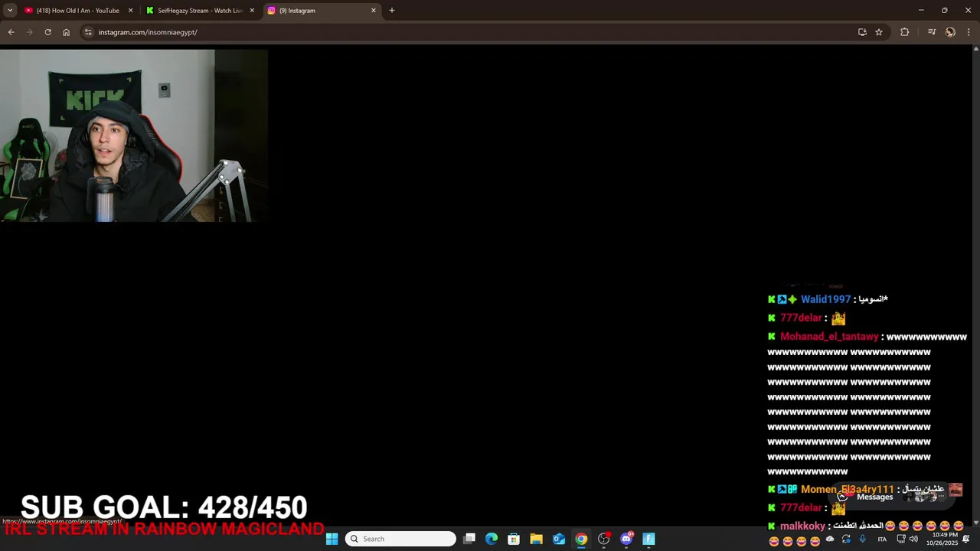The width and height of the screenshot is (980, 551).
Task: Open File Explorer from the taskbar
Action: 536,539
